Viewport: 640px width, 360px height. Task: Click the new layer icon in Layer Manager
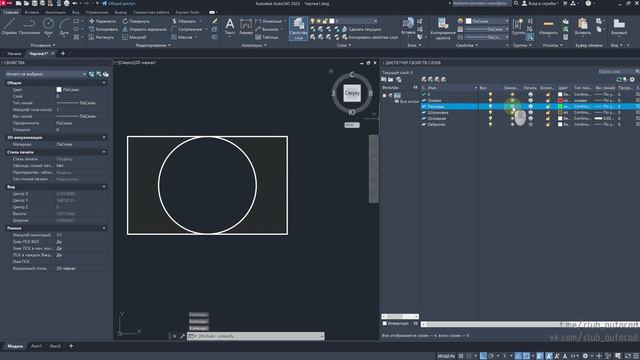click(x=424, y=79)
